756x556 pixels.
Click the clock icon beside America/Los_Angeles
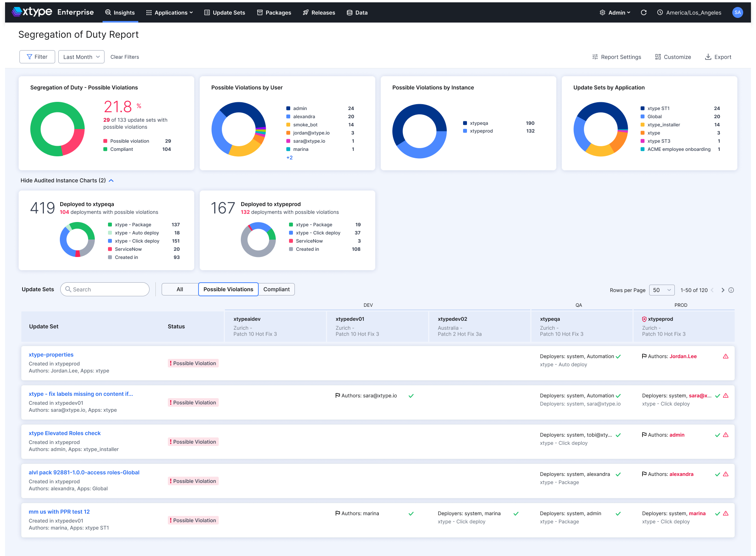click(660, 12)
